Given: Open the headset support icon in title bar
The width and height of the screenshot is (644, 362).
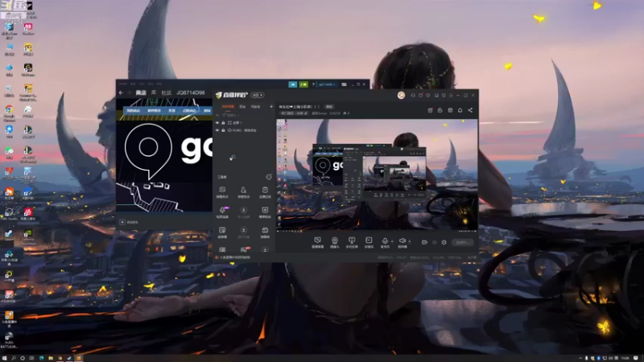Looking at the screenshot, I should pos(413,95).
